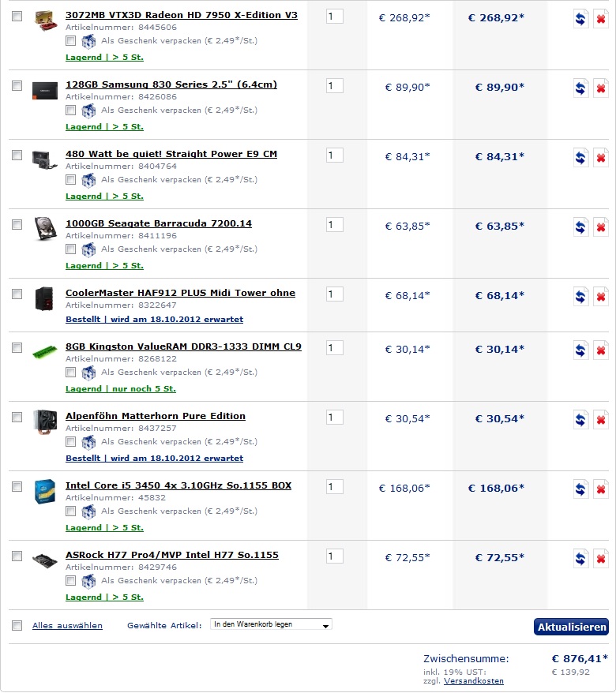The image size is (616, 693).
Task: Delete Intel Core i5 3450 from cart
Action: [600, 489]
